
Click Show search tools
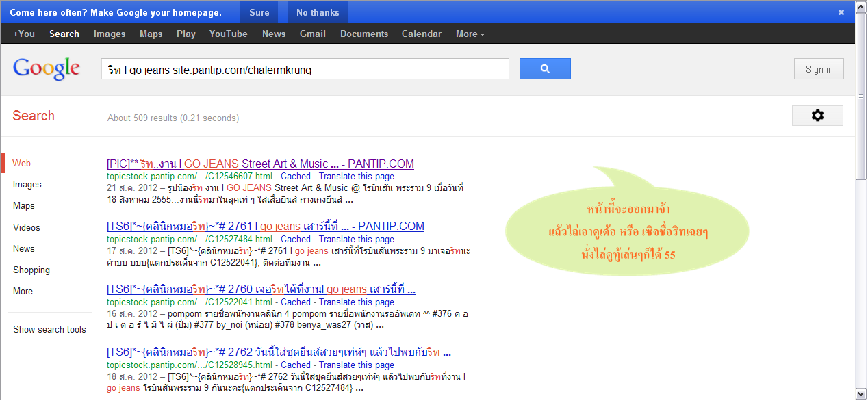[x=49, y=329]
